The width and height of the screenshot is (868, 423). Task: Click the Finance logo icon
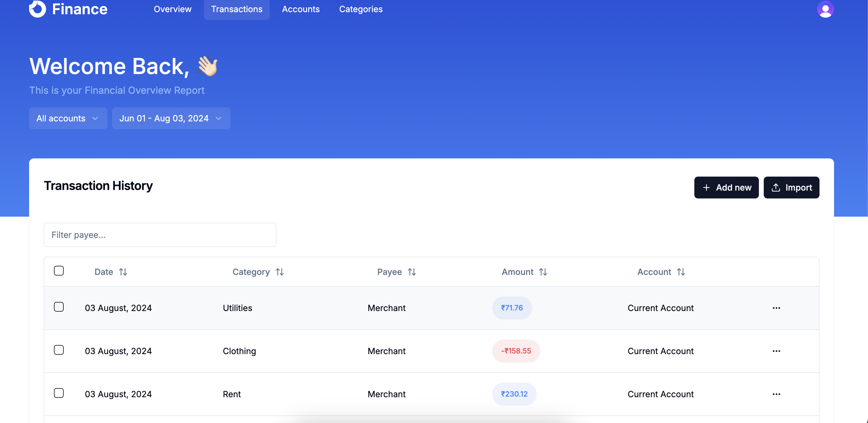tap(38, 9)
